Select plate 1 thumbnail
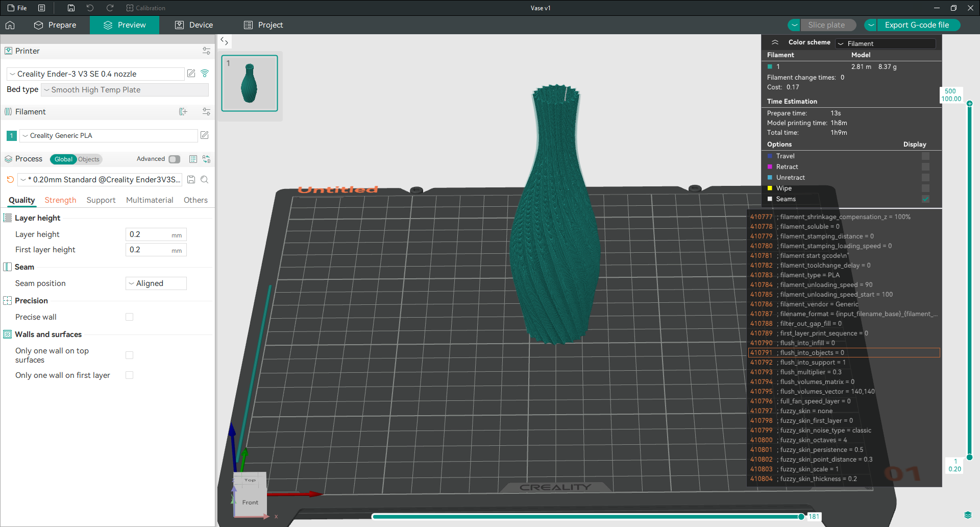The width and height of the screenshot is (980, 527). point(250,83)
